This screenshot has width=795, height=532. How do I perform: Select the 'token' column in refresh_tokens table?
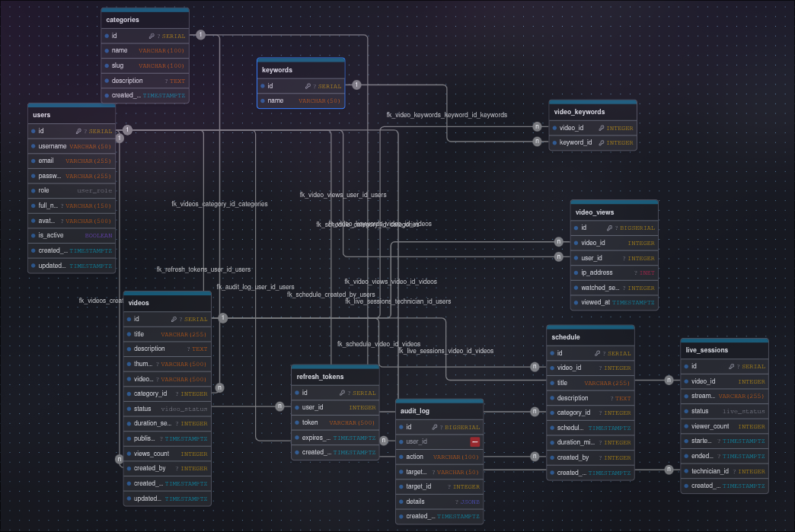click(x=336, y=422)
